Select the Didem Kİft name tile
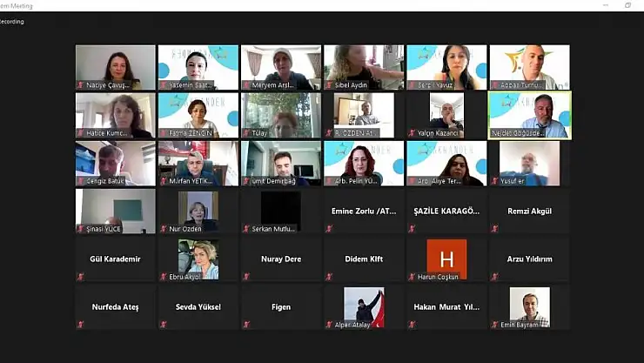This screenshot has width=644, height=363. pos(364,259)
